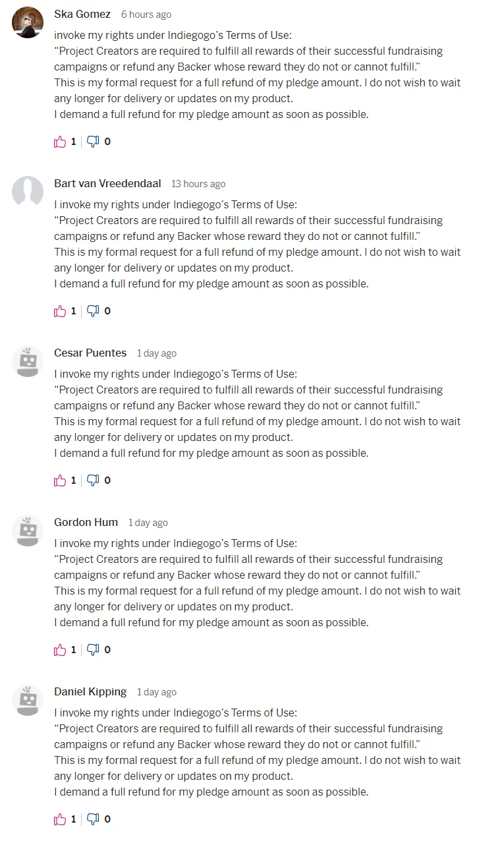Viewport: 504px width, 845px height.
Task: Click Bart van Vreedendaal's avatar
Action: pyautogui.click(x=28, y=192)
